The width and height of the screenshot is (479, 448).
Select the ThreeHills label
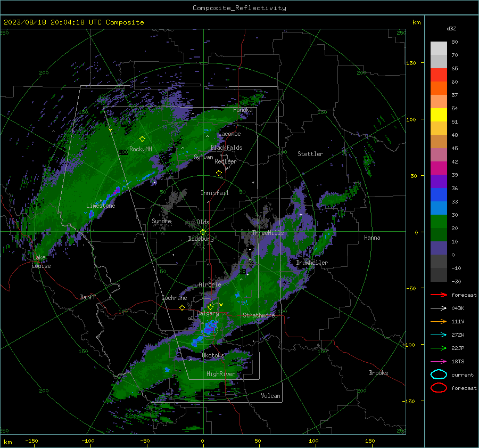tap(268, 233)
